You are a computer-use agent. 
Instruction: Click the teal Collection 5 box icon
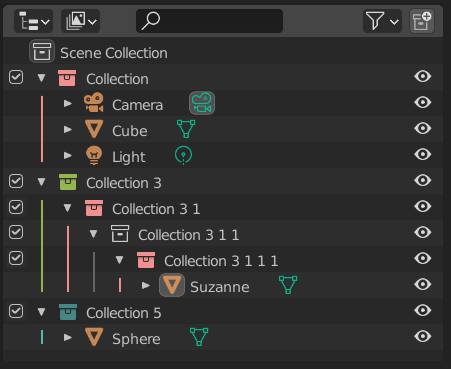coord(68,312)
